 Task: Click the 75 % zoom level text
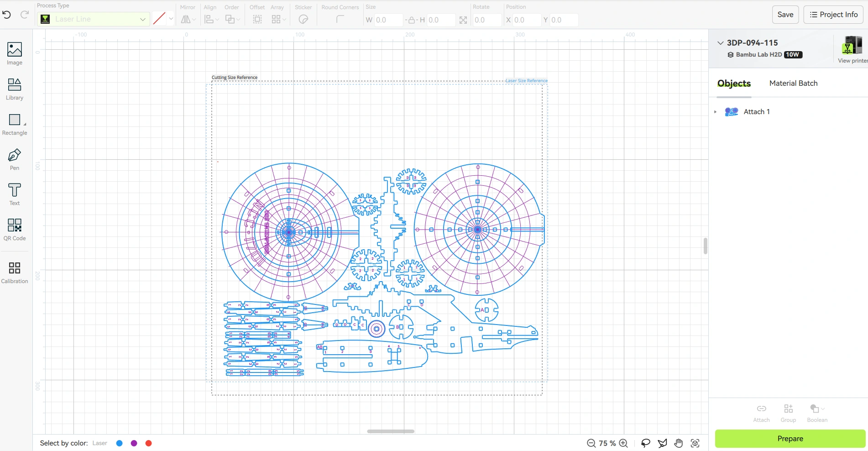click(607, 443)
